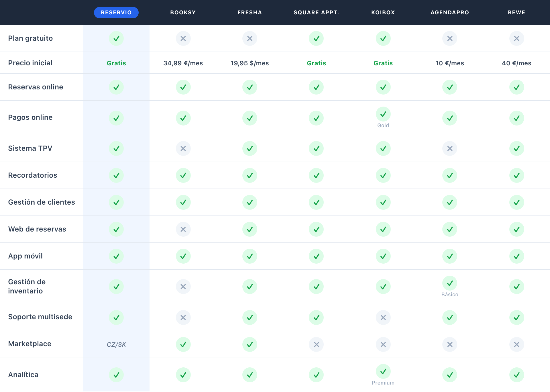Click the CZ/SK label in the Marketplace row
The image size is (550, 392).
(116, 344)
